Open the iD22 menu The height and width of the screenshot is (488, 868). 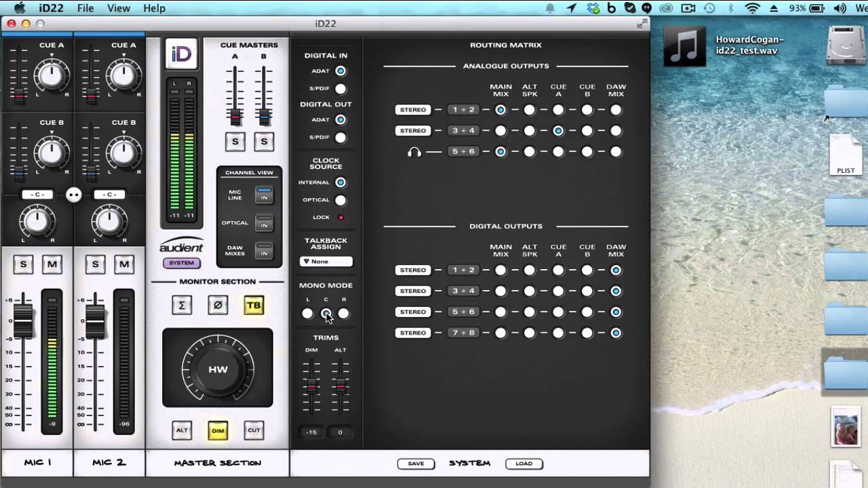[x=51, y=8]
